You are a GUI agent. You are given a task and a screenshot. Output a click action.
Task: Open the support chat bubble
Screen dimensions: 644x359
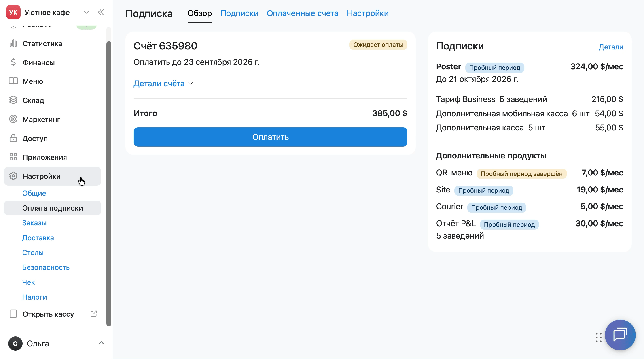620,335
